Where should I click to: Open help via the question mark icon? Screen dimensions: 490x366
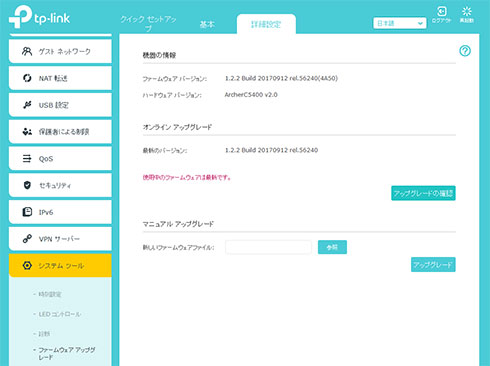[x=465, y=51]
